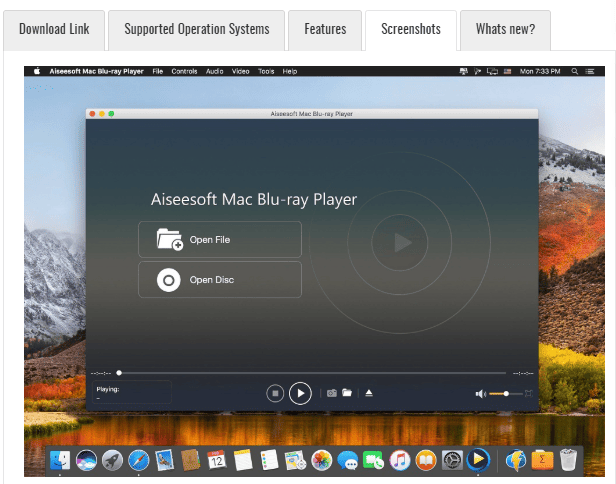Open snapshot folder icon in control bar
Viewport: 616px width, 484px height.
coord(347,392)
